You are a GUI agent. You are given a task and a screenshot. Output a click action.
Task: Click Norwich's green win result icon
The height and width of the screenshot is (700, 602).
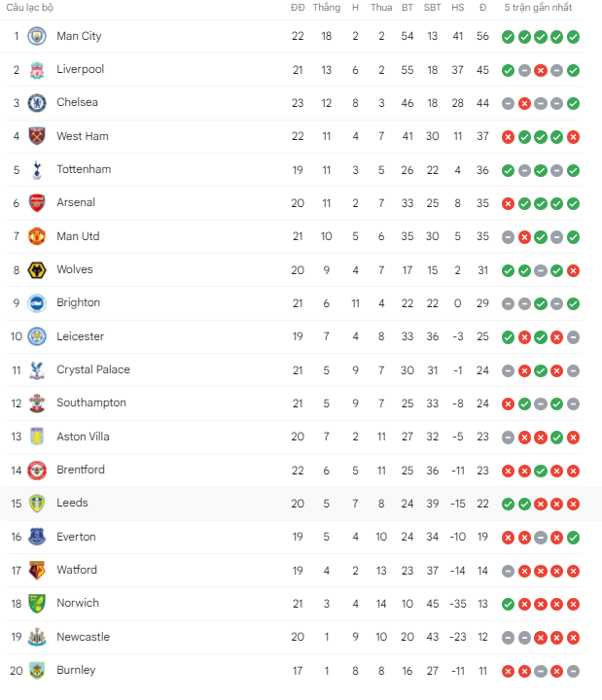pos(508,605)
